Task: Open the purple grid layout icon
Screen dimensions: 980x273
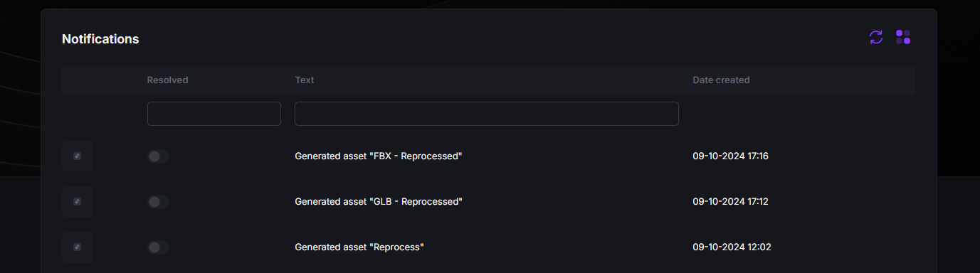Action: [903, 37]
